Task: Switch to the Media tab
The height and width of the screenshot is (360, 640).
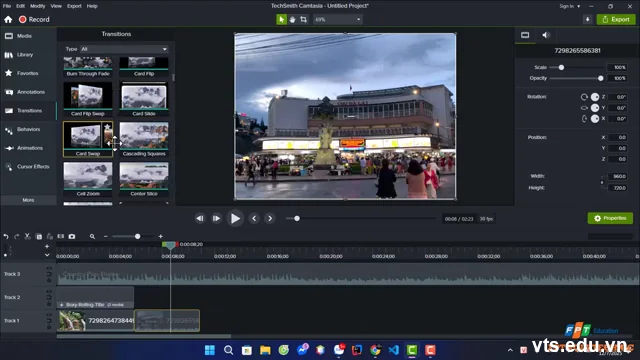Action: click(28, 36)
